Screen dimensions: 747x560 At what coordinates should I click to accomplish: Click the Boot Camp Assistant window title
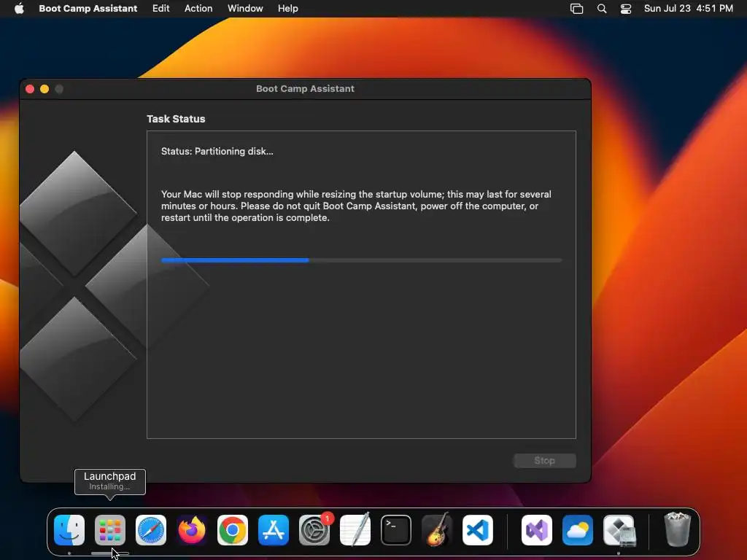coord(305,88)
